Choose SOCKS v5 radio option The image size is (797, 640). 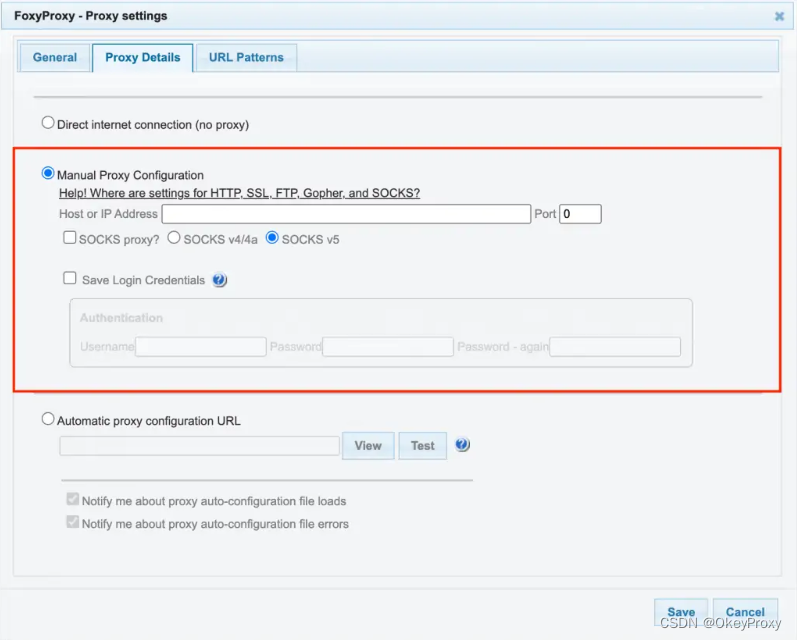[272, 237]
